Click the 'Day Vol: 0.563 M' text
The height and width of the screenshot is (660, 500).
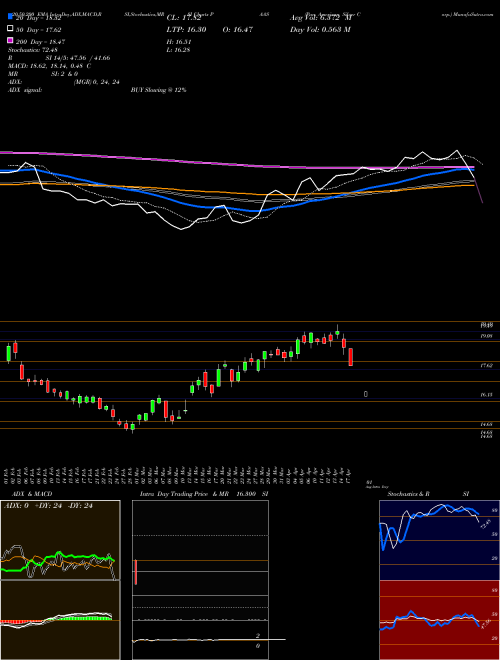320,29
